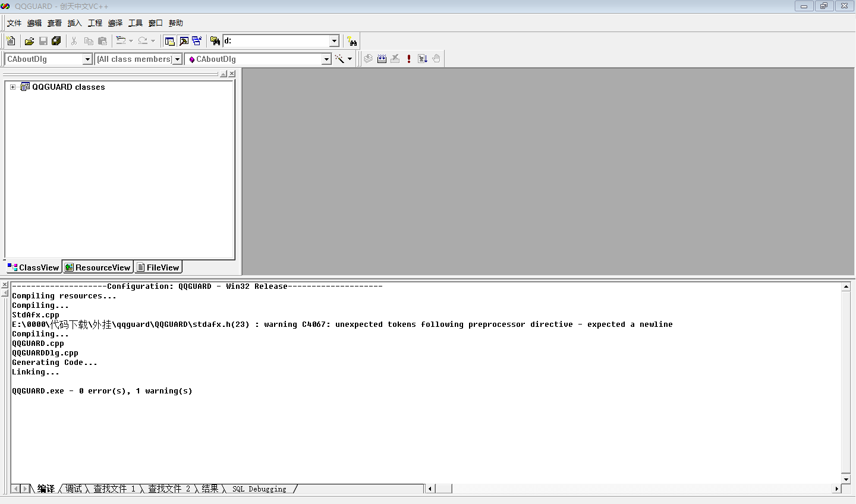The width and height of the screenshot is (856, 504).
Task: Toggle the Output window button
Action: (184, 41)
